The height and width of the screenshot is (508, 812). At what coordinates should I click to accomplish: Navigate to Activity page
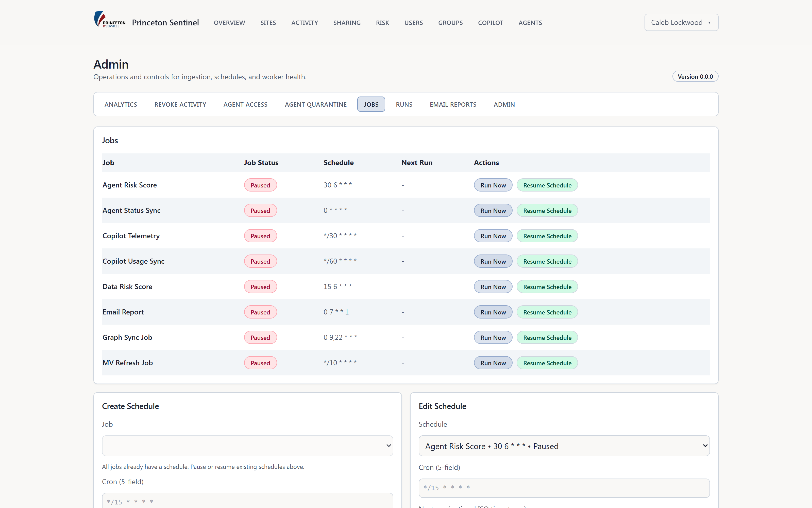305,23
